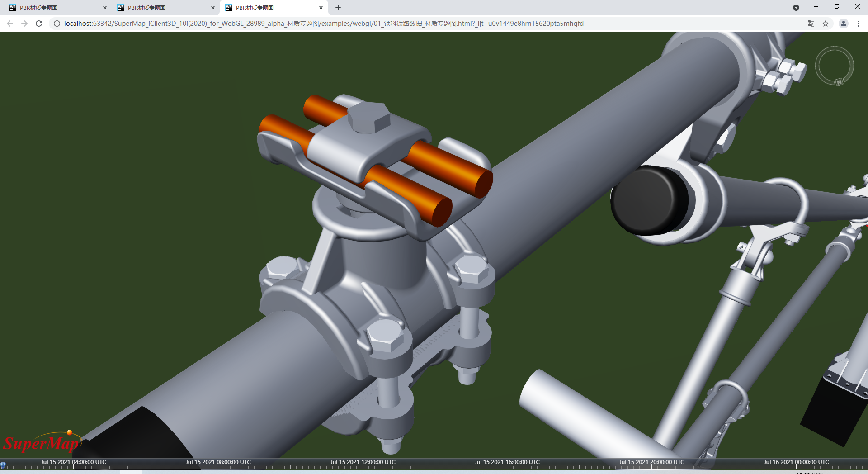Click the compass navigation ring

tap(834, 66)
